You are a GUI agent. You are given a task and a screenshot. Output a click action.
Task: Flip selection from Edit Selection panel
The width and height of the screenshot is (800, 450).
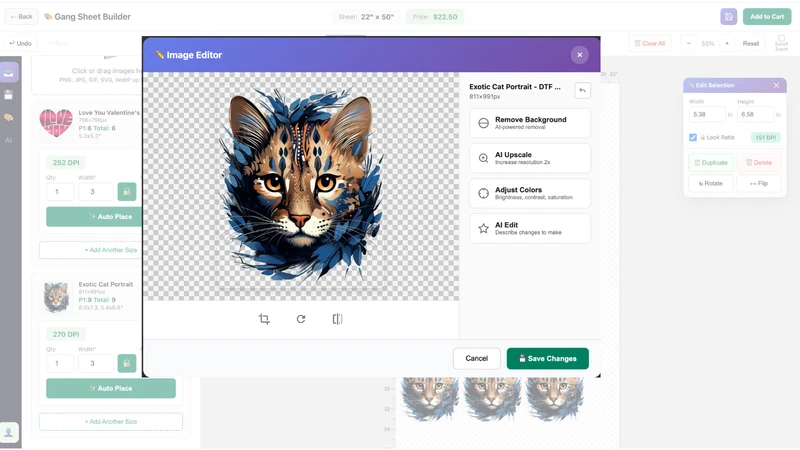point(759,183)
